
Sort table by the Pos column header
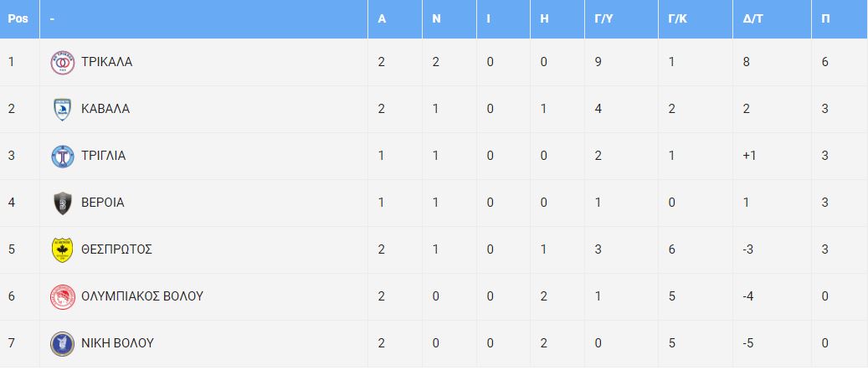[x=18, y=18]
